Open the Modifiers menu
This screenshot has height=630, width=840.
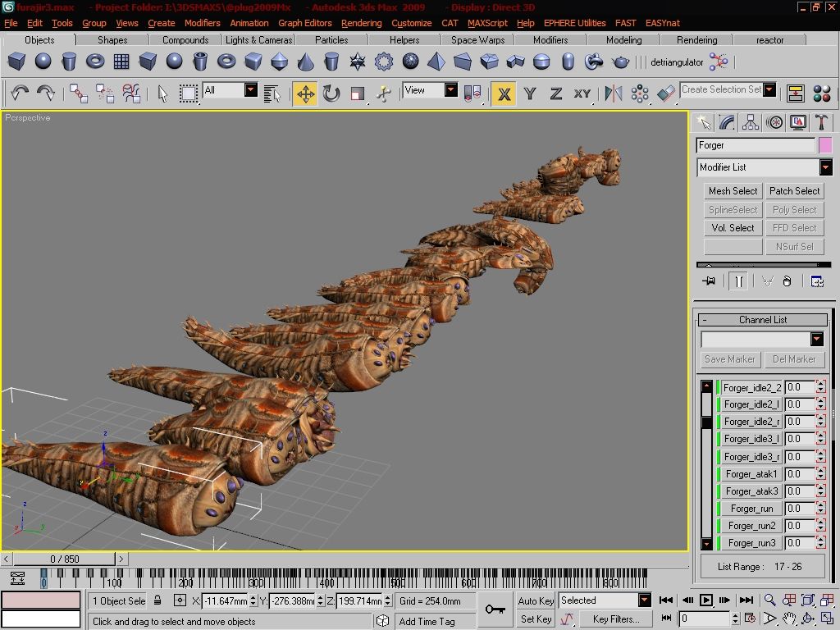[202, 23]
